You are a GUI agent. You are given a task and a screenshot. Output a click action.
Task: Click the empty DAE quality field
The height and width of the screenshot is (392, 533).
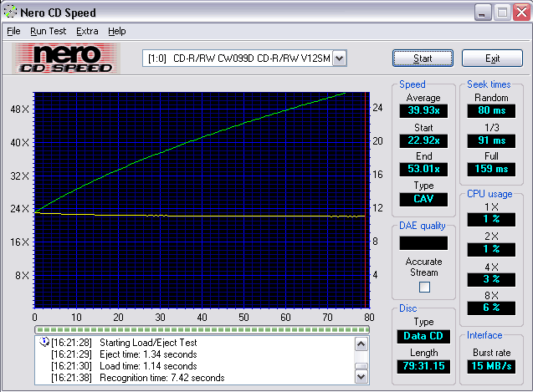[423, 243]
